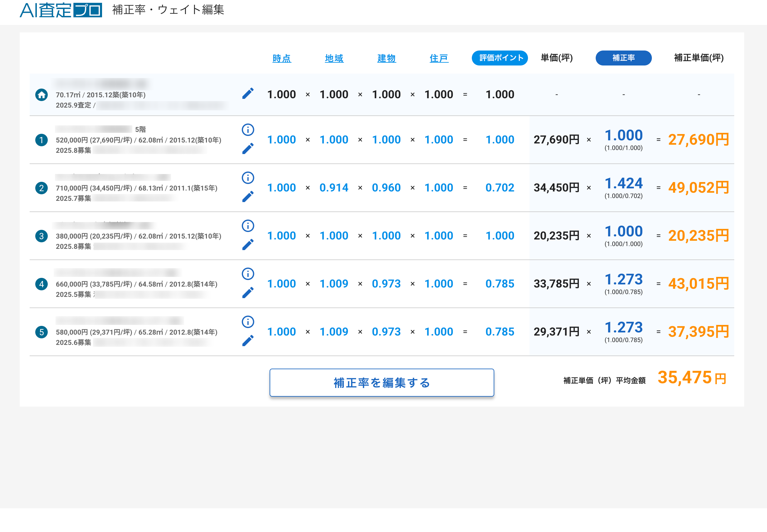Open the info icon for comparable 3

click(x=248, y=226)
